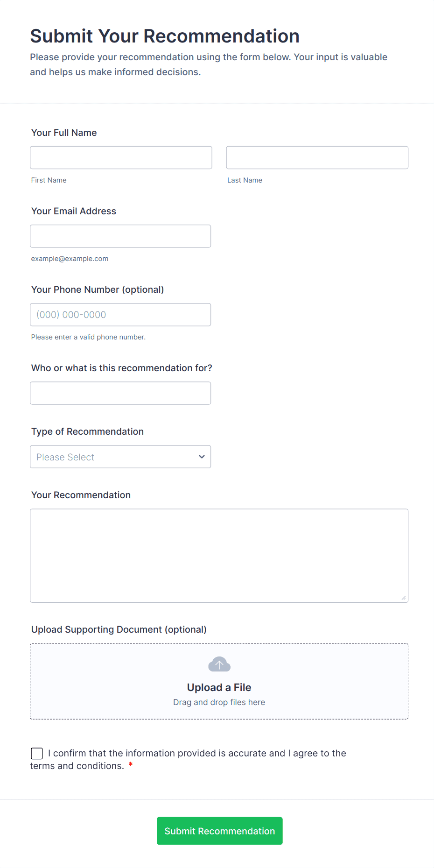The width and height of the screenshot is (434, 868).
Task: Click the Type of Recommendation label
Action: point(87,431)
